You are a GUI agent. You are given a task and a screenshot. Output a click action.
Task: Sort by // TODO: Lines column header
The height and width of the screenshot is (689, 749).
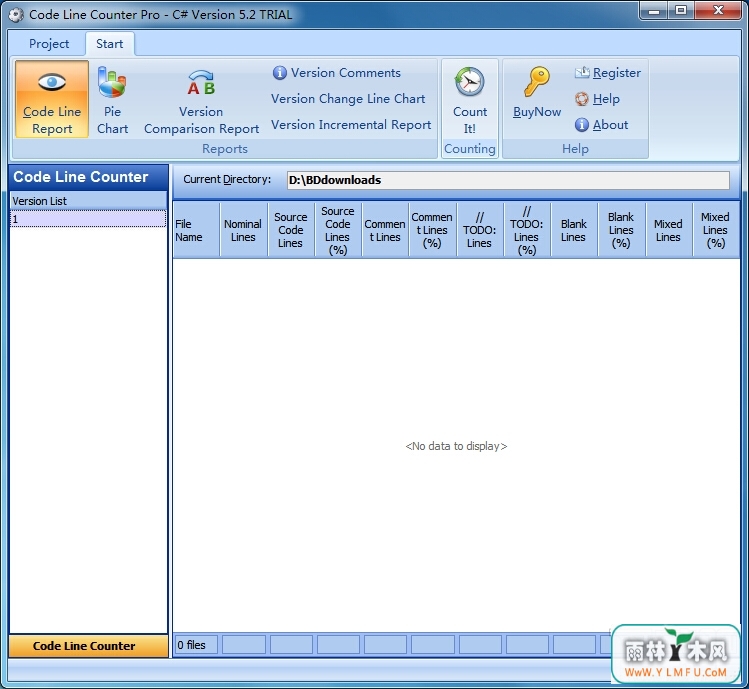tap(480, 230)
